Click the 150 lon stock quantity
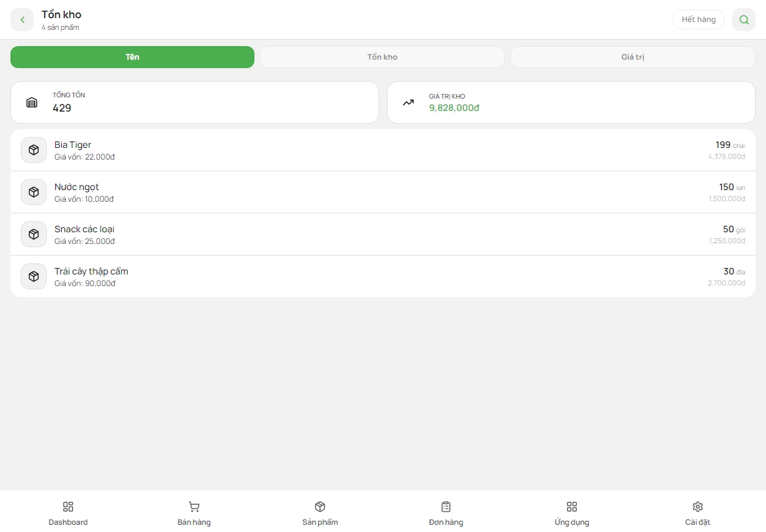 732,187
